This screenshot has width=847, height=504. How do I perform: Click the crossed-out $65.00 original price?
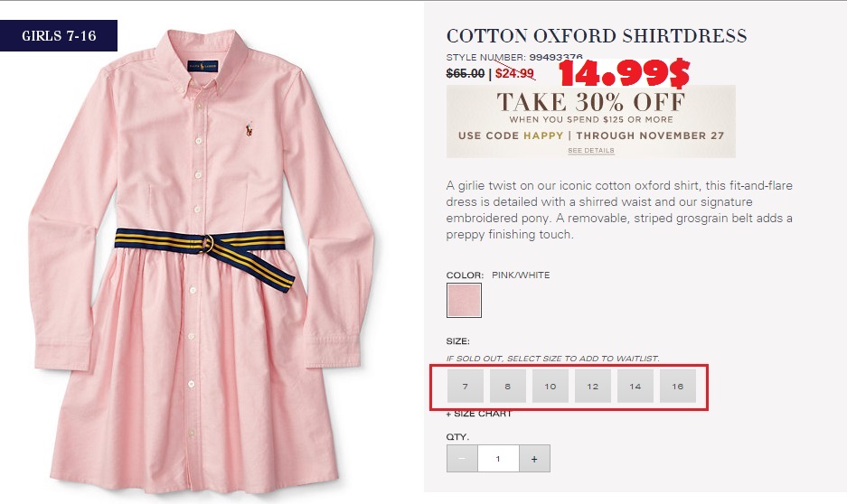pos(465,74)
